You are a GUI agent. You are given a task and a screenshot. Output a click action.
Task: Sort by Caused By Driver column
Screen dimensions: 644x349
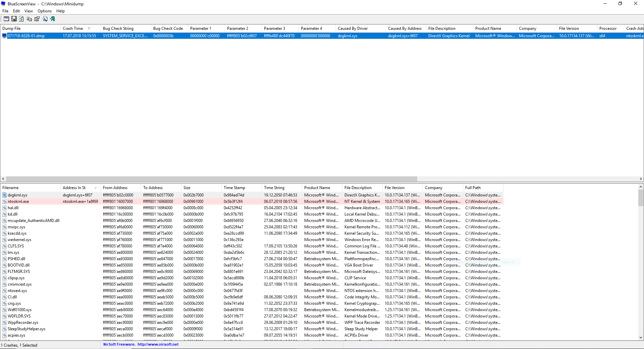(361, 28)
